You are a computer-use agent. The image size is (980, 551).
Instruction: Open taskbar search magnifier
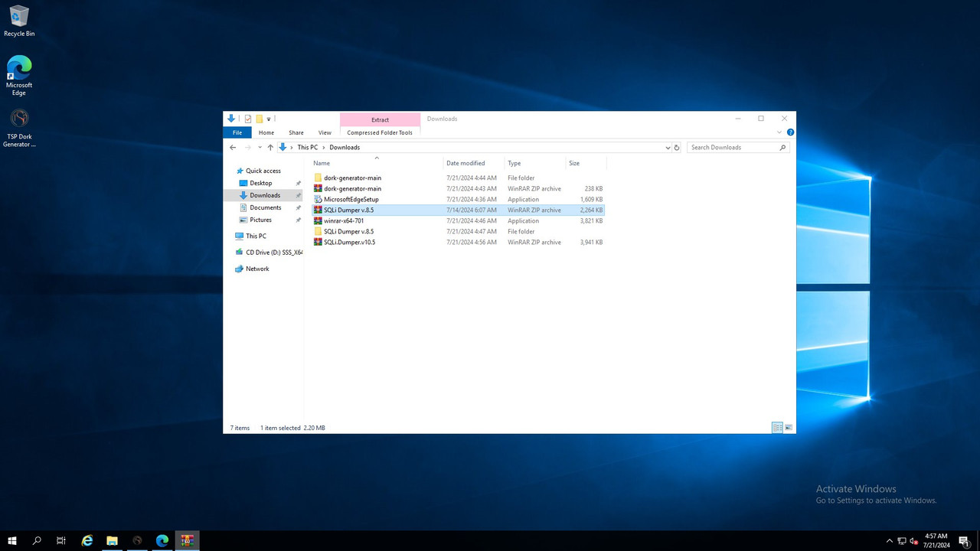coord(37,540)
